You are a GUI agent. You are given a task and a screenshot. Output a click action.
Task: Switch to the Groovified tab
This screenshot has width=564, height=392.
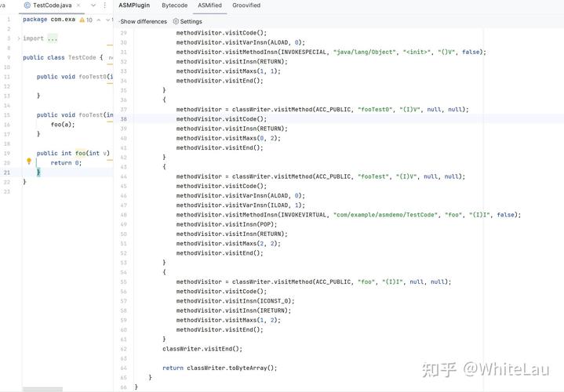(x=246, y=5)
